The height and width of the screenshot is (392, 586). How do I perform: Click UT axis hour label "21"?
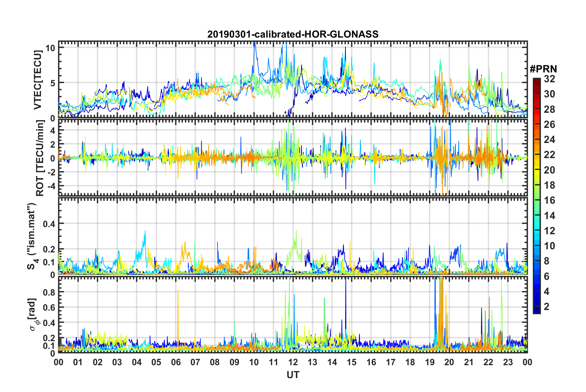(469, 362)
